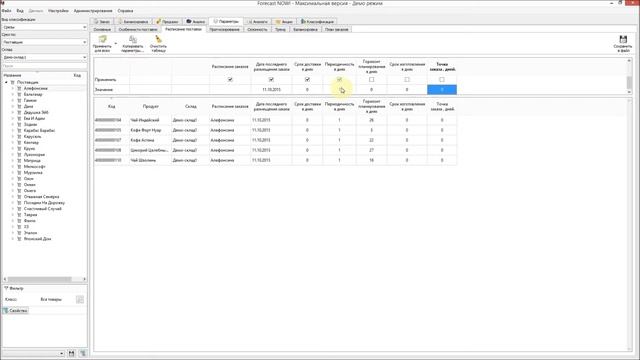Click the Свойства panel icon
640x360 pixels.
pos(6,311)
